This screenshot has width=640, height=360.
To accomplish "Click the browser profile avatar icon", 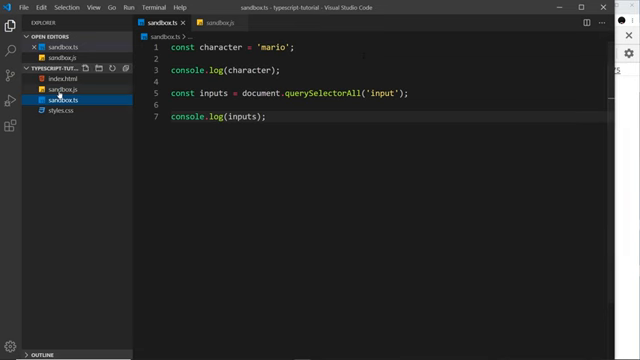I will 622,20.
